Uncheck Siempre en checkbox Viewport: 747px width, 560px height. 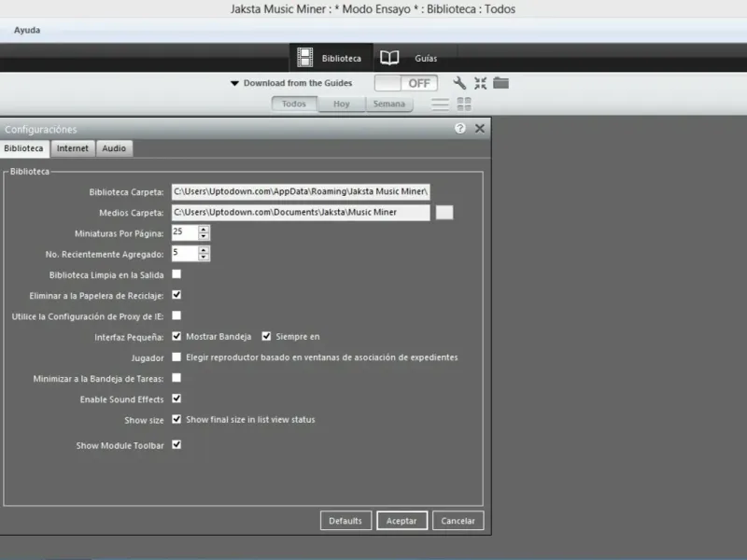coord(266,336)
